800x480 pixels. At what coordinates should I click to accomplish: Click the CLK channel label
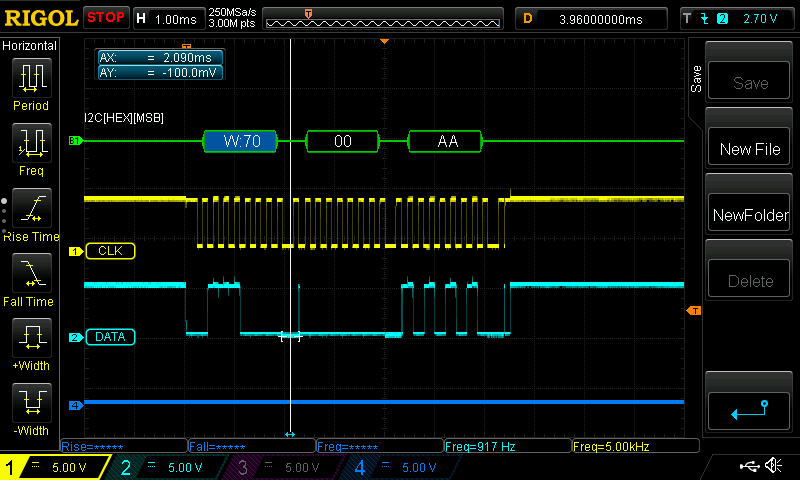point(110,251)
